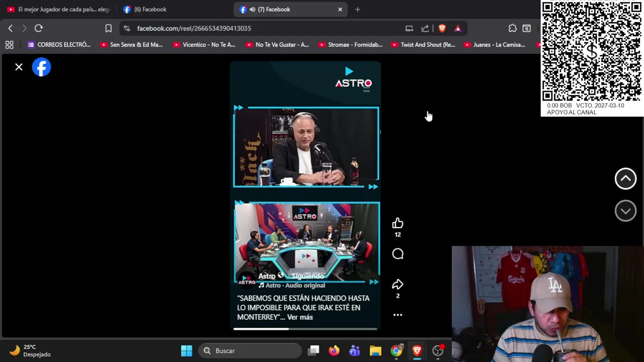Screen dimensions: 644x362
Task: Share this page with the address bar icon
Action: pyautogui.click(x=425, y=28)
